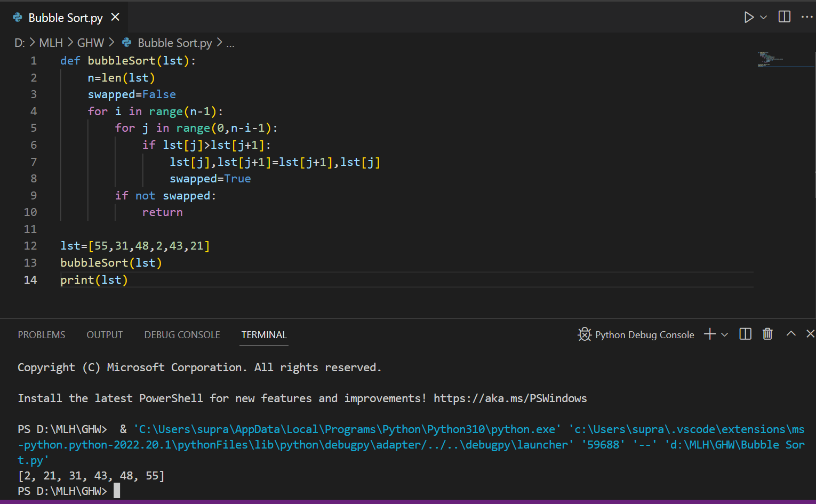
Task: Select the TERMINAL tab
Action: tap(264, 335)
